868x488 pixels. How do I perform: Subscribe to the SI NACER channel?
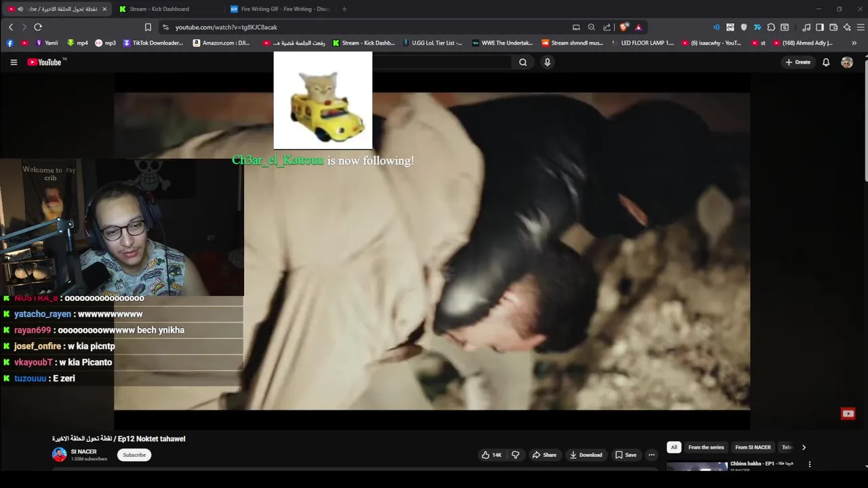134,455
